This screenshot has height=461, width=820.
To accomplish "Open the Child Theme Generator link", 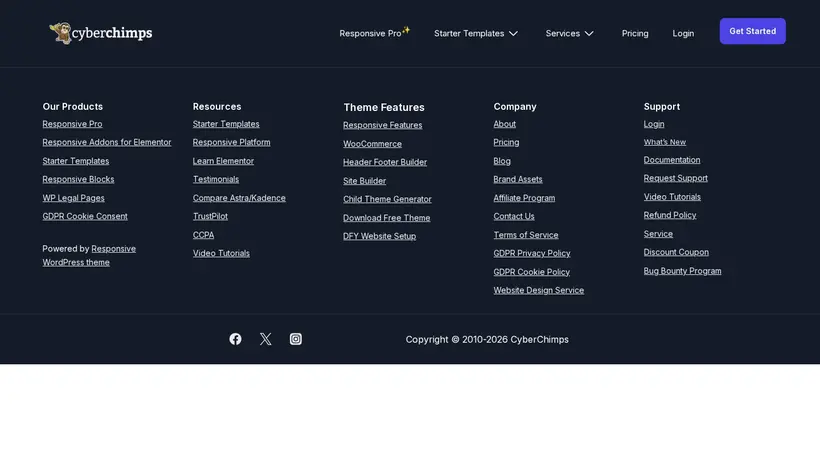I will point(388,199).
